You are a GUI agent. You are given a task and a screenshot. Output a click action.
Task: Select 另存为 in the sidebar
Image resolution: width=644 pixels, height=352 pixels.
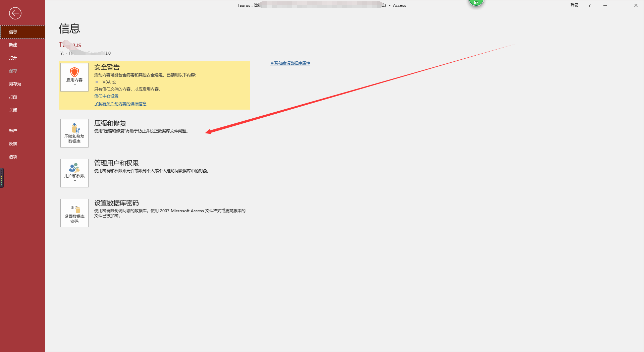22,84
